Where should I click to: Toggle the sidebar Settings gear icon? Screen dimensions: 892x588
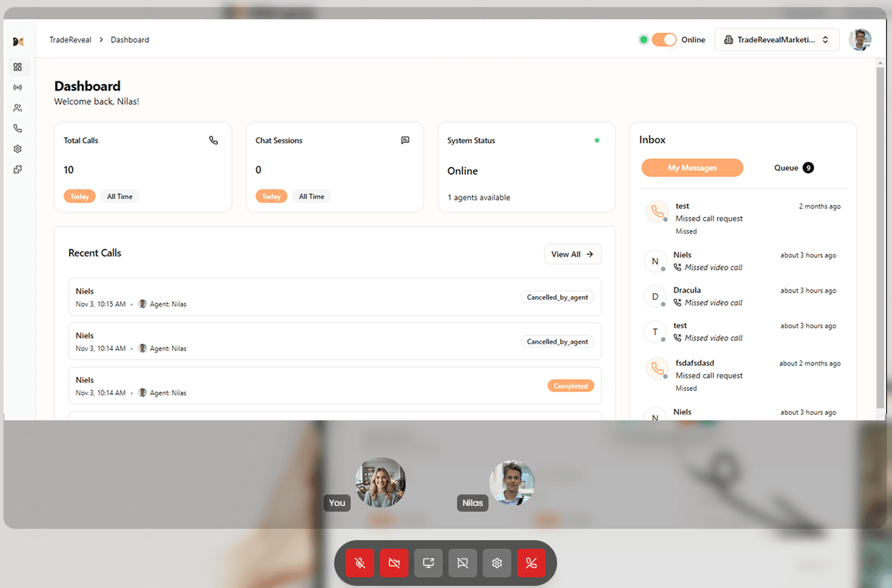point(19,148)
